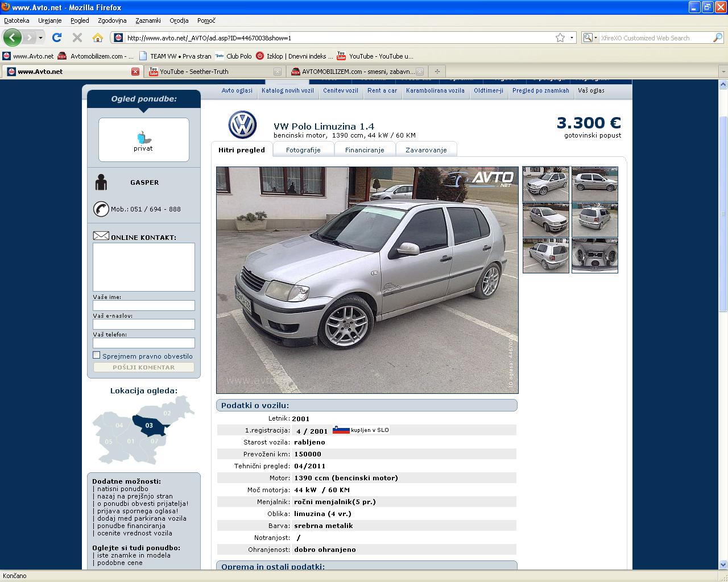Go to the Home page icon
Viewport: 728px width, 582px height.
pos(98,38)
